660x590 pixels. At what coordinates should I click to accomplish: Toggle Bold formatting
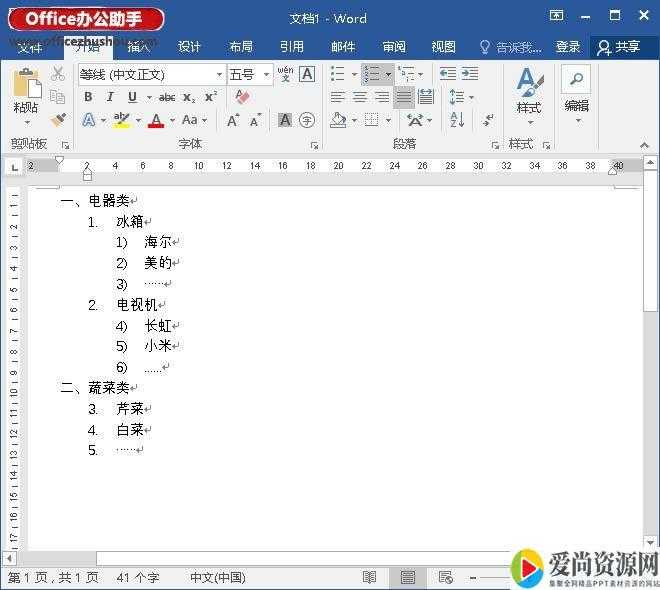[88, 97]
